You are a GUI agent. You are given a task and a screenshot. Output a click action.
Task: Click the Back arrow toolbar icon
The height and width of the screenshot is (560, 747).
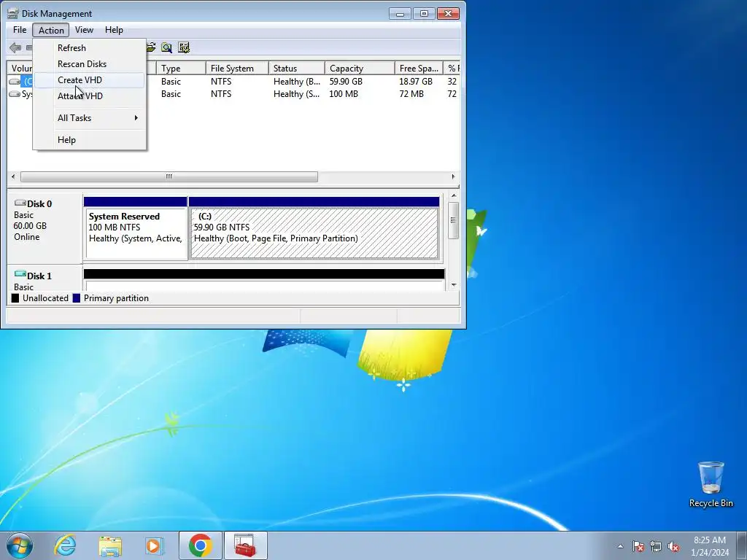click(x=15, y=47)
